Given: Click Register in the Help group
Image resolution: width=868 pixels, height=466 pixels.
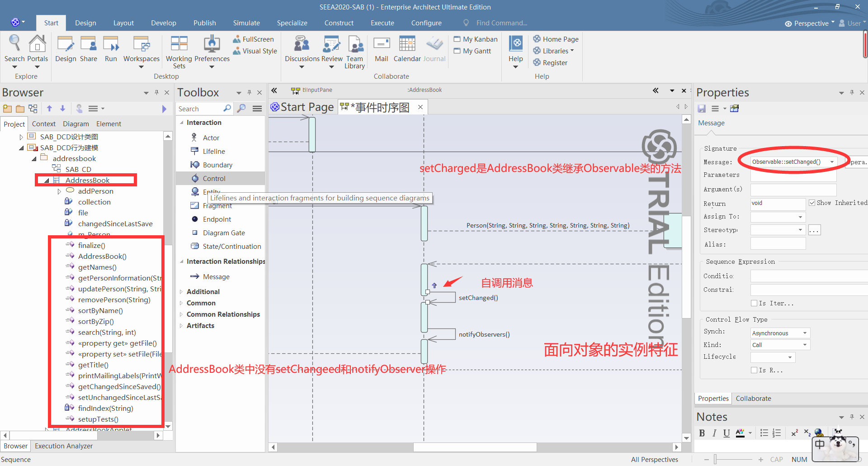Looking at the screenshot, I should coord(550,63).
